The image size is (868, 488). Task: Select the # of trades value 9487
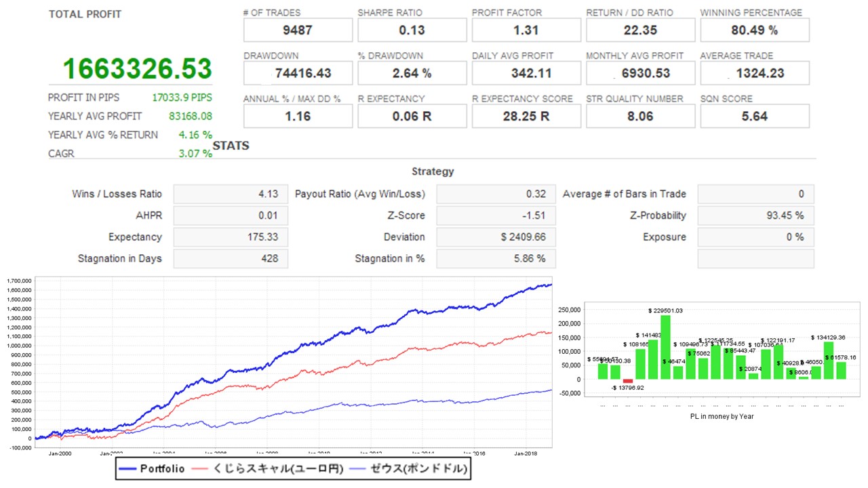tap(298, 30)
